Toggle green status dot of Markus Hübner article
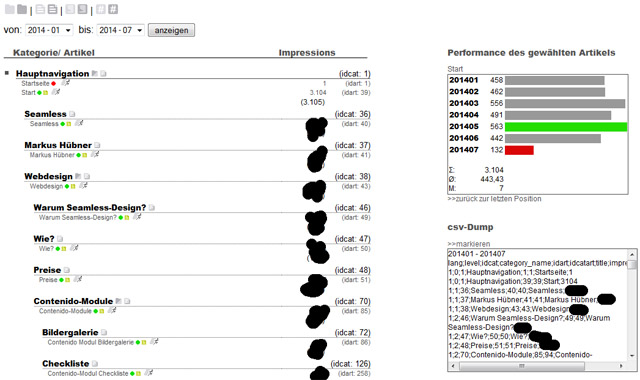 pos(79,155)
